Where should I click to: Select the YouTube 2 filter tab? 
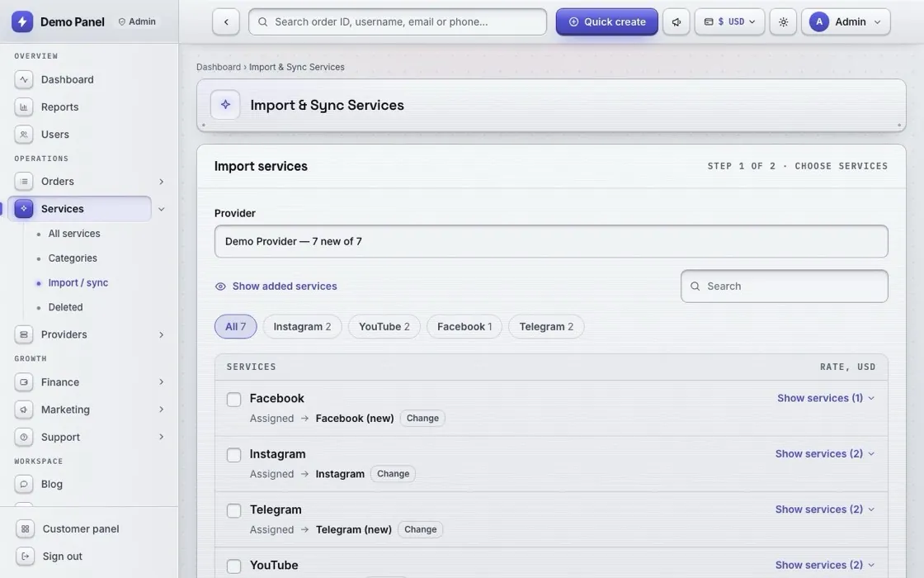pyautogui.click(x=384, y=327)
